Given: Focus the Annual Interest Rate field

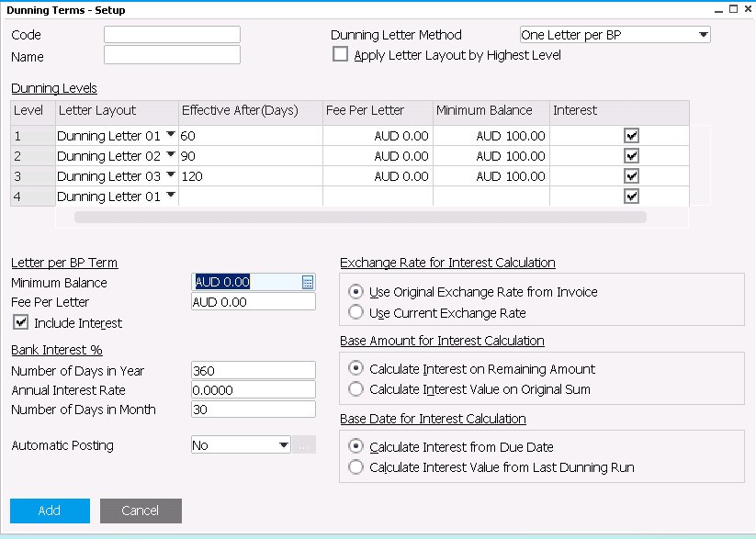Looking at the screenshot, I should click(253, 390).
